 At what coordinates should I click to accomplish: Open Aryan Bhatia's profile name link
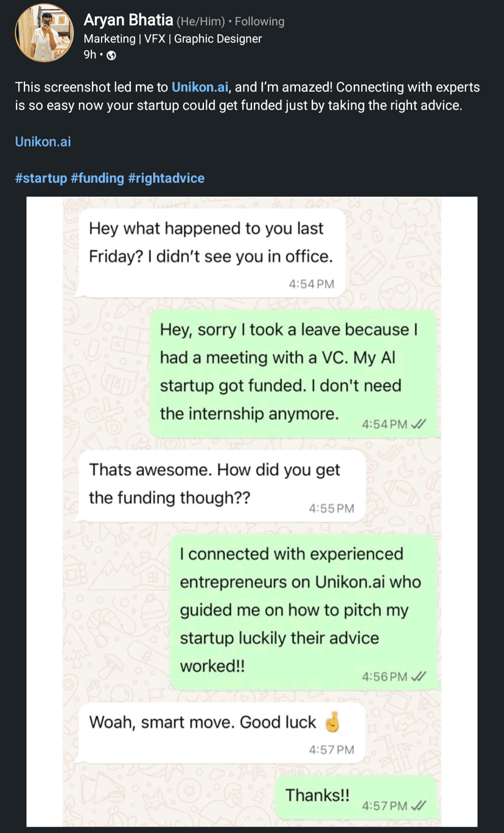(128, 21)
